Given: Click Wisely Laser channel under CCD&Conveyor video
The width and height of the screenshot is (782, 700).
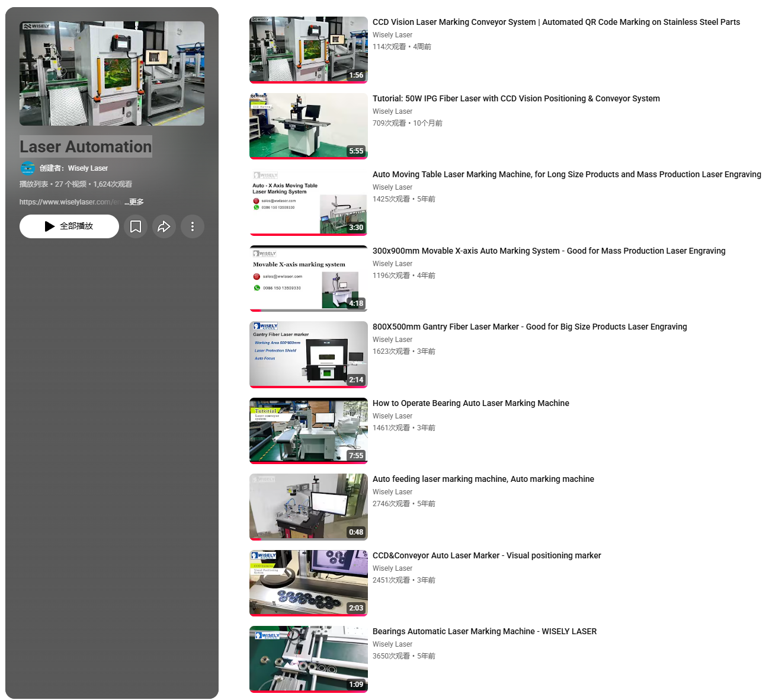Looking at the screenshot, I should coord(392,568).
